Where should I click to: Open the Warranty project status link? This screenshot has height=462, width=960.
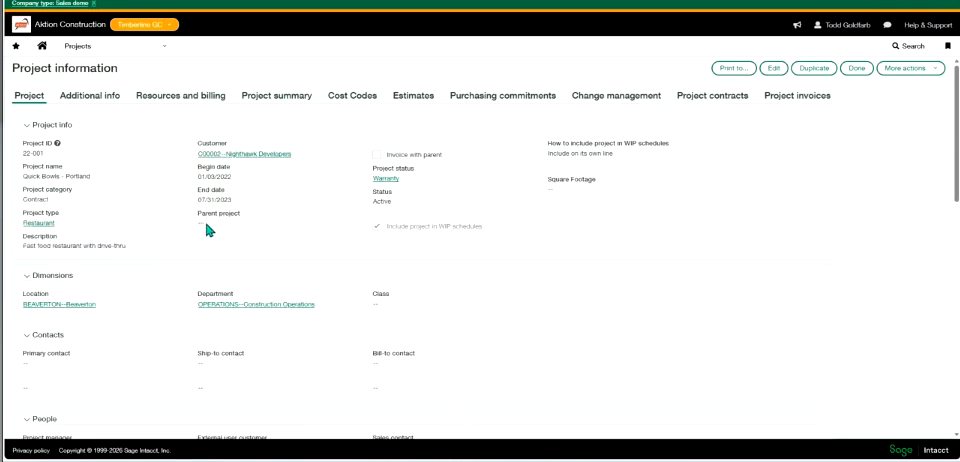pos(386,179)
